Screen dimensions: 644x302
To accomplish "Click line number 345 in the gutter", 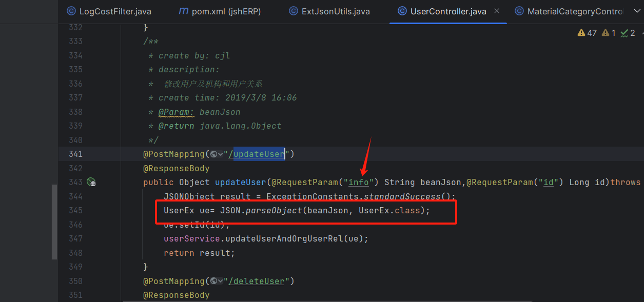I will (x=75, y=210).
